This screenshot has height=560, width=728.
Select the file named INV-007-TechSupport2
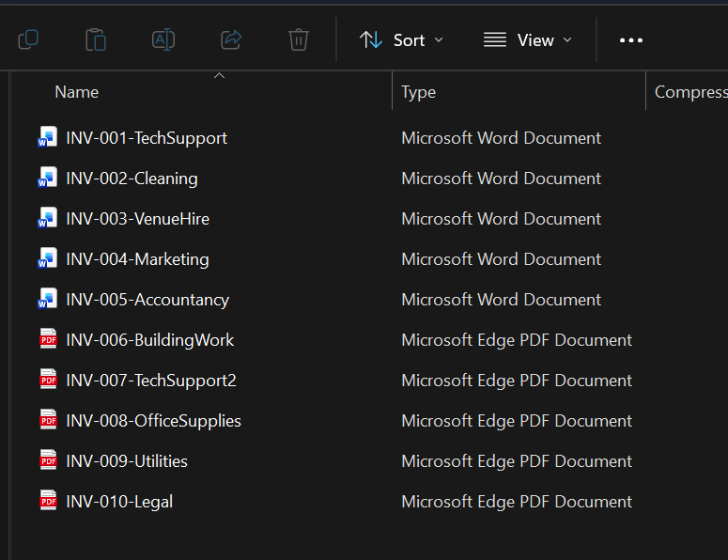pos(151,381)
